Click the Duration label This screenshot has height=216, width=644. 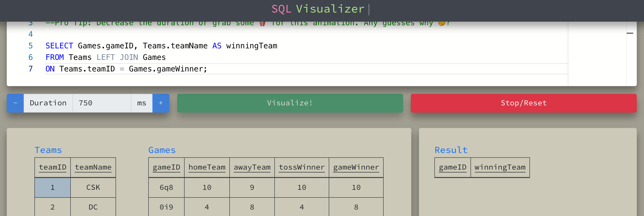coord(48,103)
